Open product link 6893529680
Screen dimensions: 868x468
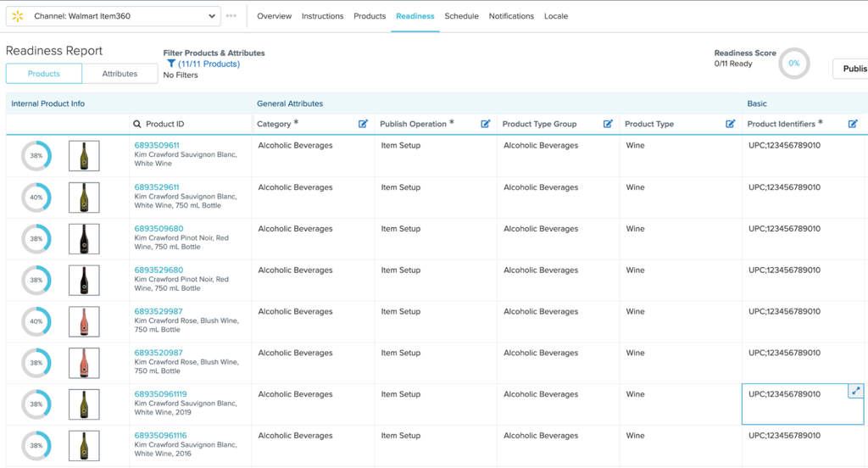159,270
